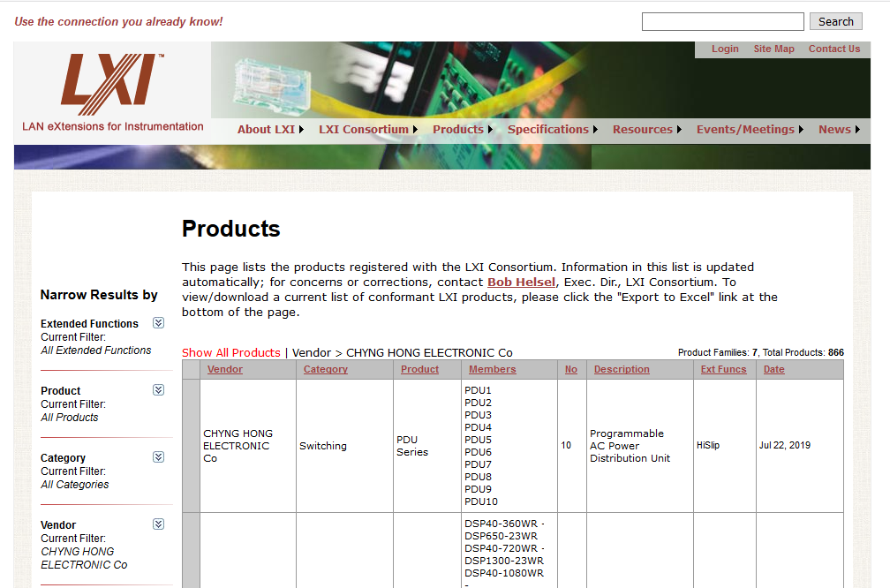Click the Bob Helsel contact link
The width and height of the screenshot is (890, 588).
pos(521,283)
